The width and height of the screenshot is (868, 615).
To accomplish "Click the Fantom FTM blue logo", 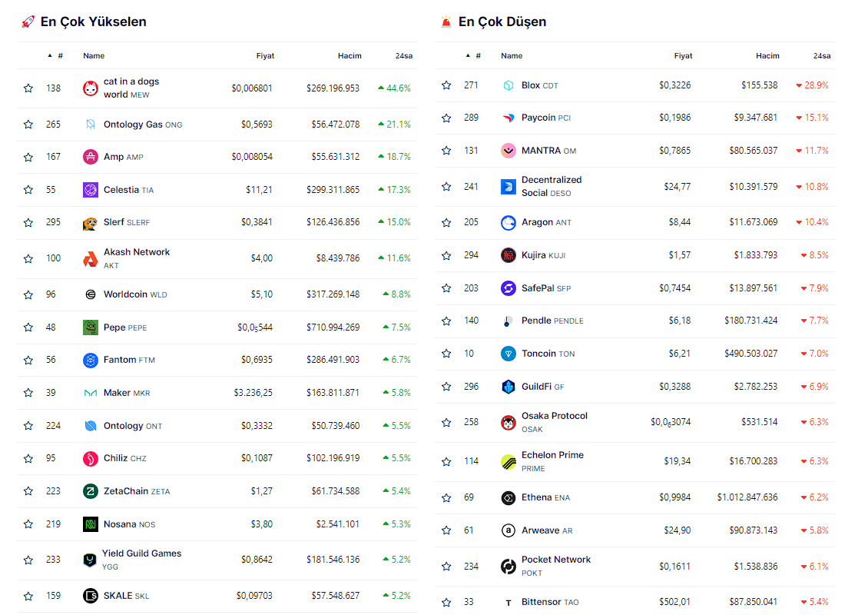I will tap(91, 360).
